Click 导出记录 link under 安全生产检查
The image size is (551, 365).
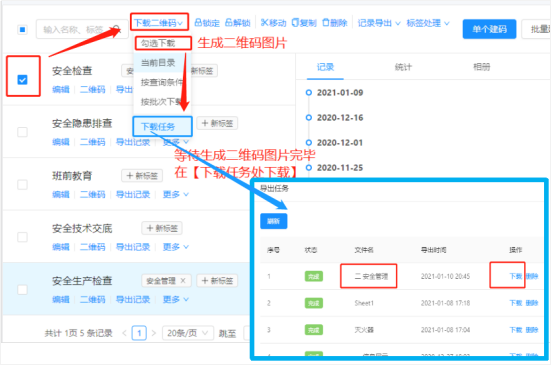(133, 299)
